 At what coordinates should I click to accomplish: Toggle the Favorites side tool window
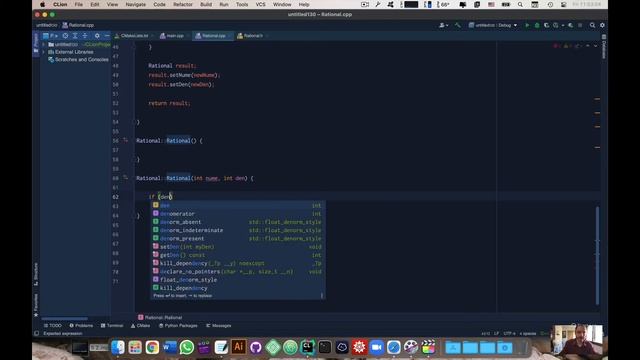pyautogui.click(x=36, y=305)
